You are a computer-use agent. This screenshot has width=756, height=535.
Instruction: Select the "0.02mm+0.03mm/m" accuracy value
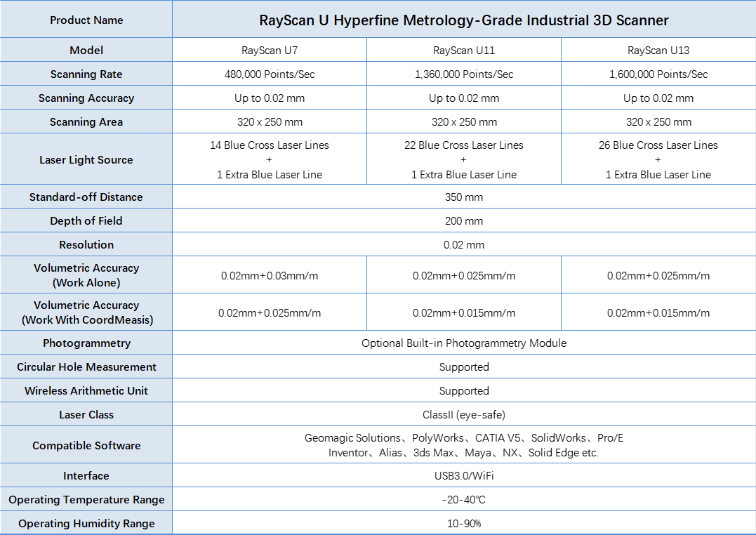[x=270, y=275]
